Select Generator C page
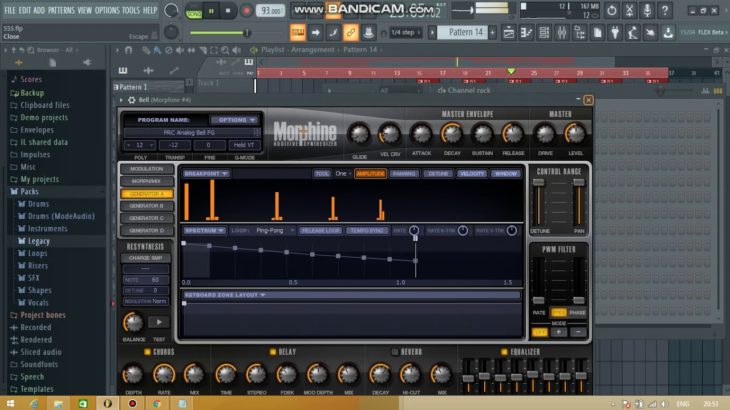The height and width of the screenshot is (410, 730). (x=146, y=218)
